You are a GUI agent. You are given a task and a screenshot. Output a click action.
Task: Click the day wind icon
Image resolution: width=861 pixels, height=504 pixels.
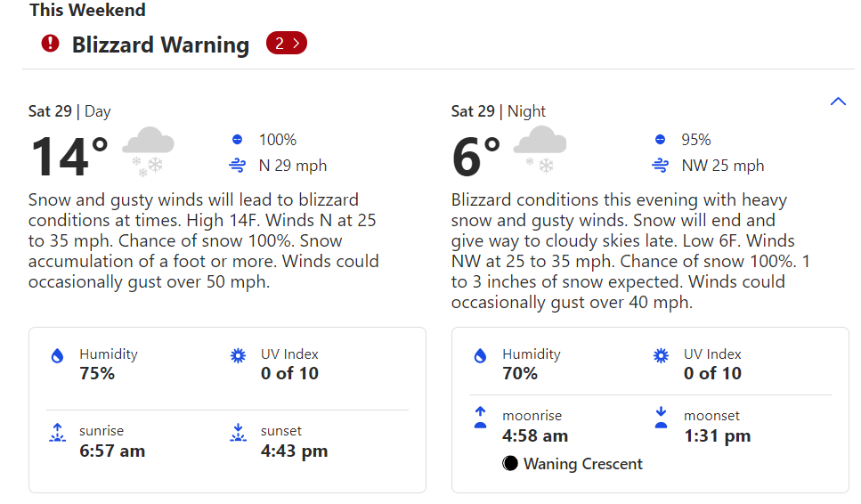tap(237, 166)
